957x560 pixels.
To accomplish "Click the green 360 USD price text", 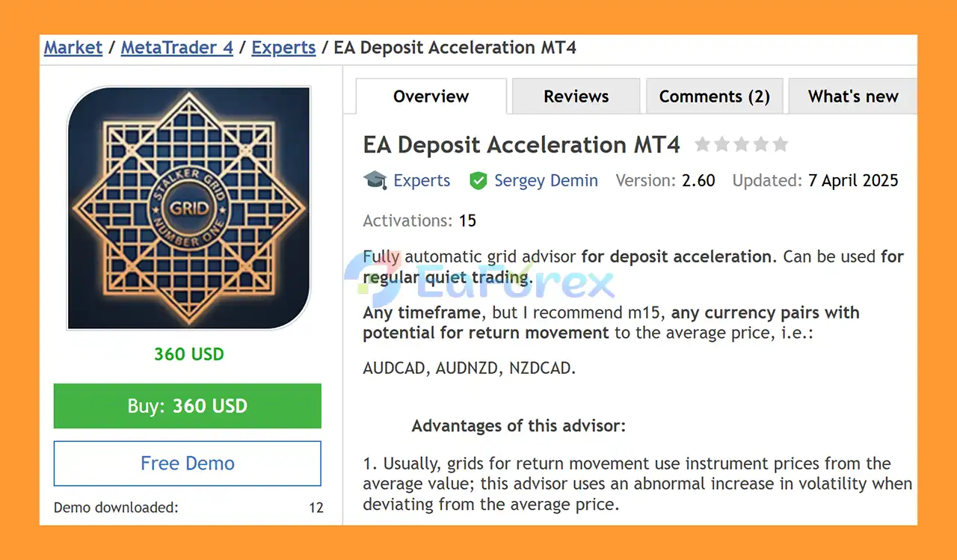I will [188, 354].
